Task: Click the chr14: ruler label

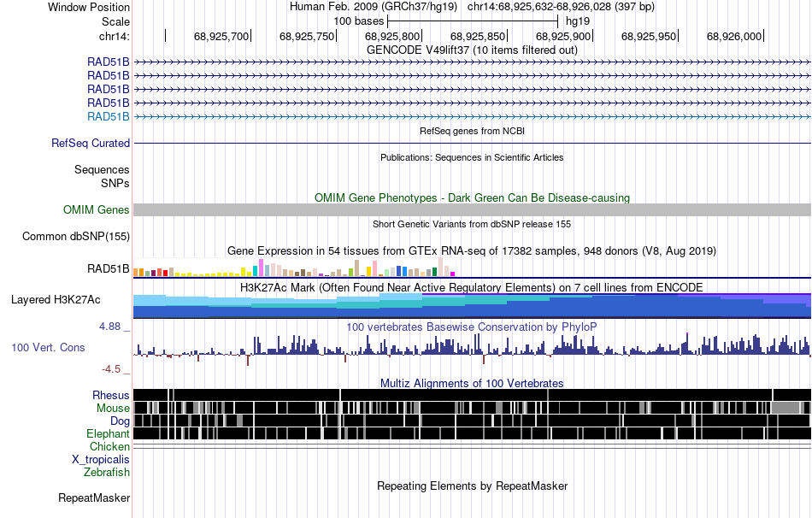Action: 115,36
